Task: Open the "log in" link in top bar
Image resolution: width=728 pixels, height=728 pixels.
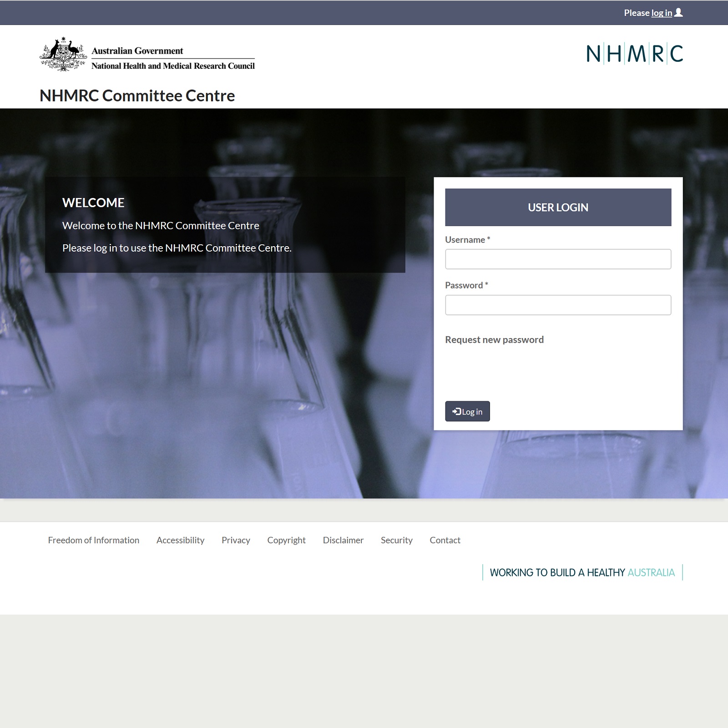Action: [662, 13]
